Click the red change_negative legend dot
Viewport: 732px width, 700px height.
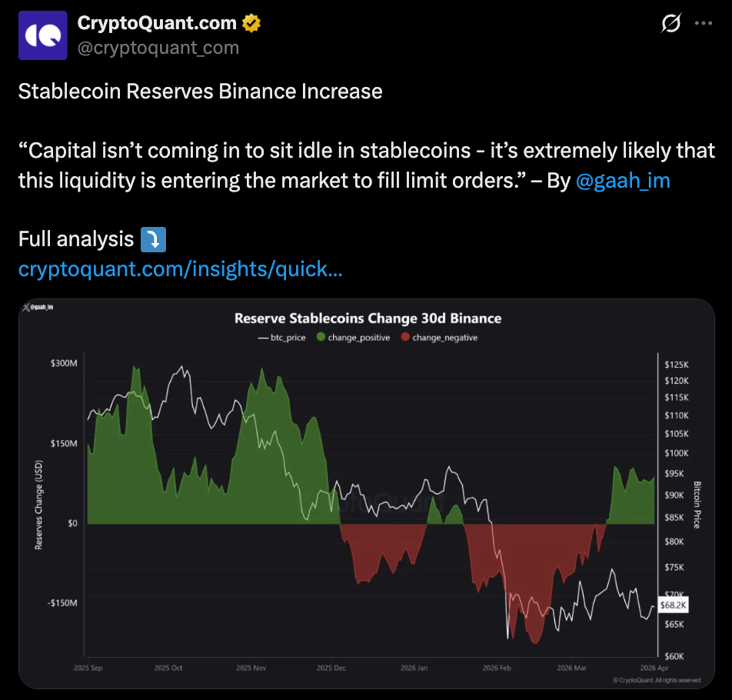coord(404,338)
